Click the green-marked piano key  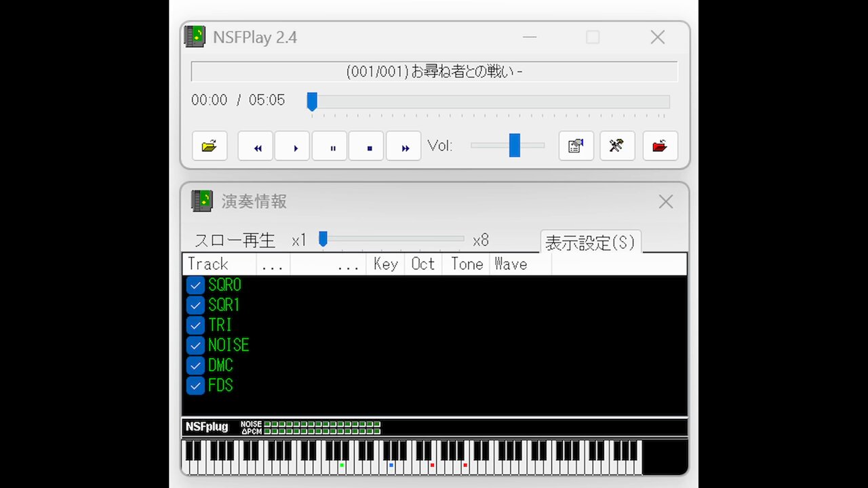pyautogui.click(x=342, y=465)
